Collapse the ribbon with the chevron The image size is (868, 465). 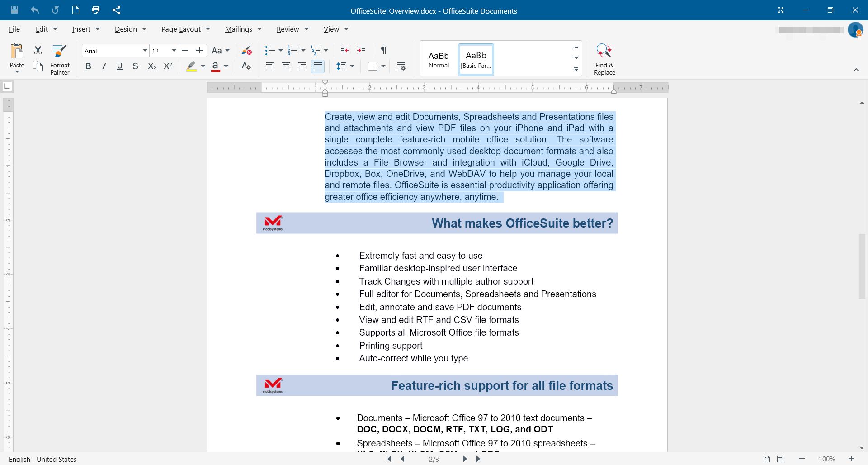[856, 70]
